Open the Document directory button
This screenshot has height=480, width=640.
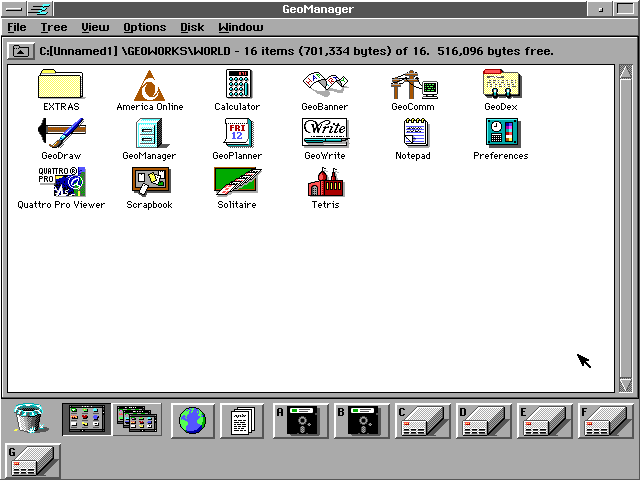(x=242, y=420)
